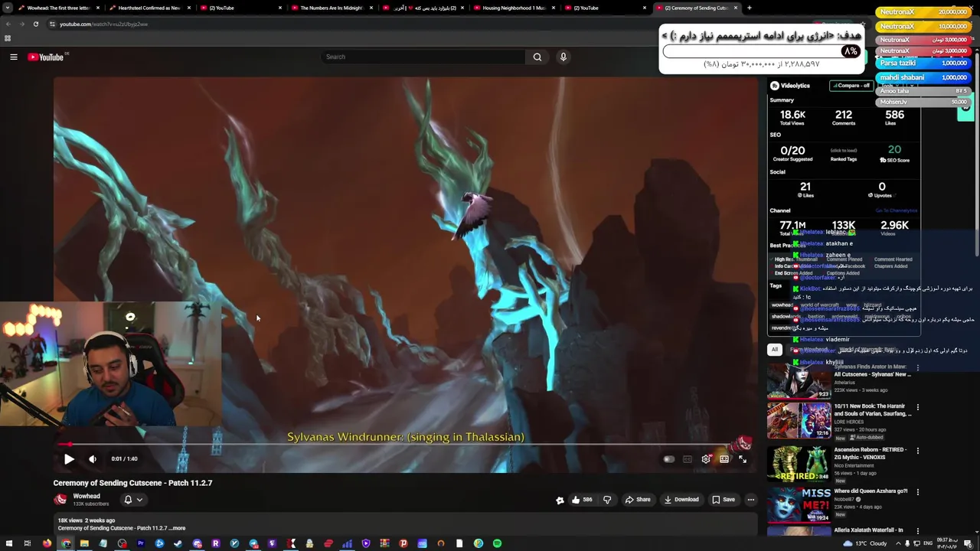This screenshot has height=551, width=980.
Task: Toggle Videolytics Compare - off button
Action: coord(851,86)
